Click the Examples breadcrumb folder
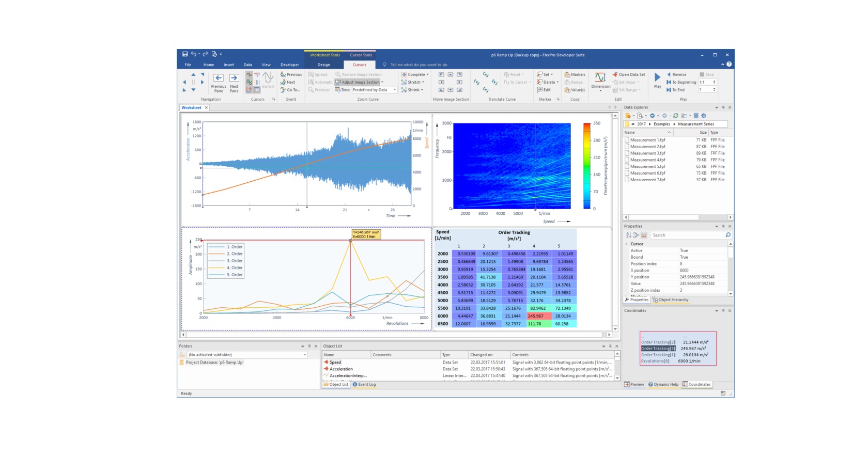This screenshot has width=868, height=457. (661, 124)
